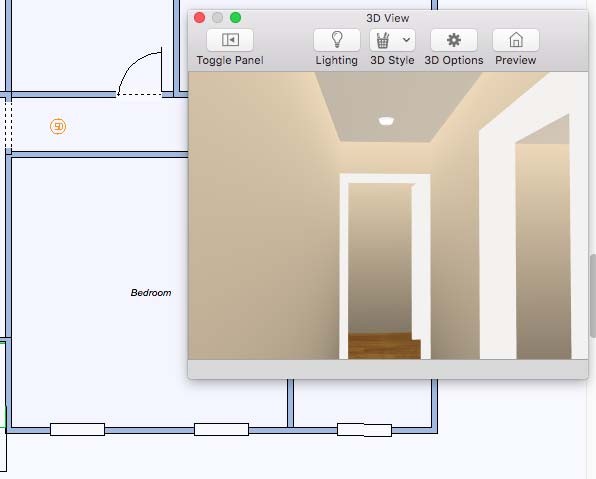596x479 pixels.
Task: Select the door swing symbol on floor plan
Action: tap(139, 72)
